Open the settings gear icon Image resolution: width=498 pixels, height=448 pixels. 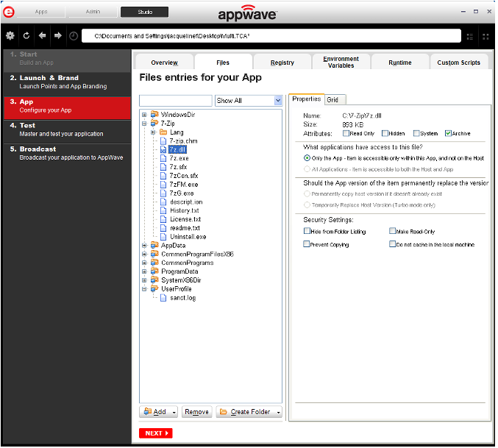[x=10, y=35]
